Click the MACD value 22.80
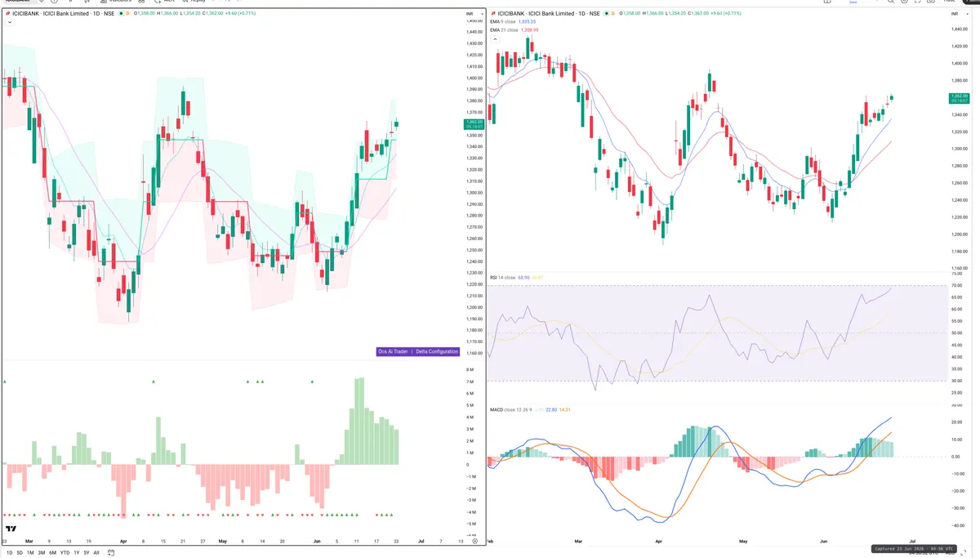 pyautogui.click(x=550, y=409)
